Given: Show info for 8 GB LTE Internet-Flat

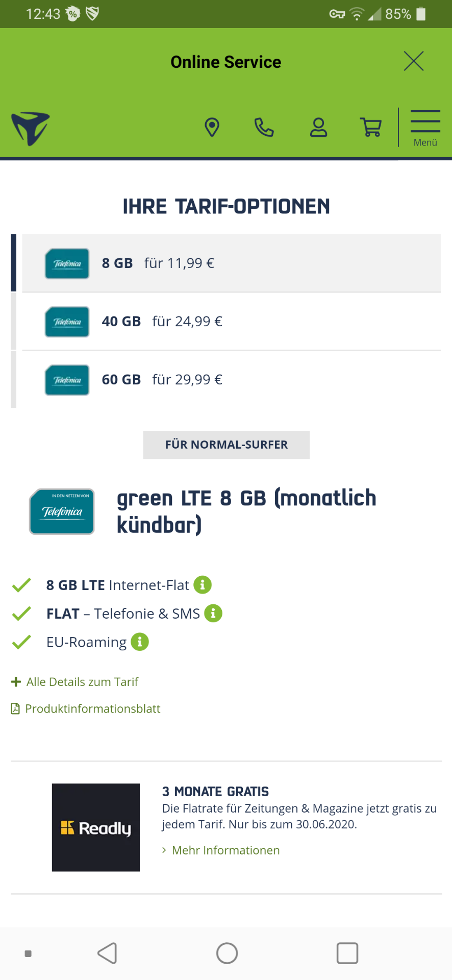Looking at the screenshot, I should point(203,585).
